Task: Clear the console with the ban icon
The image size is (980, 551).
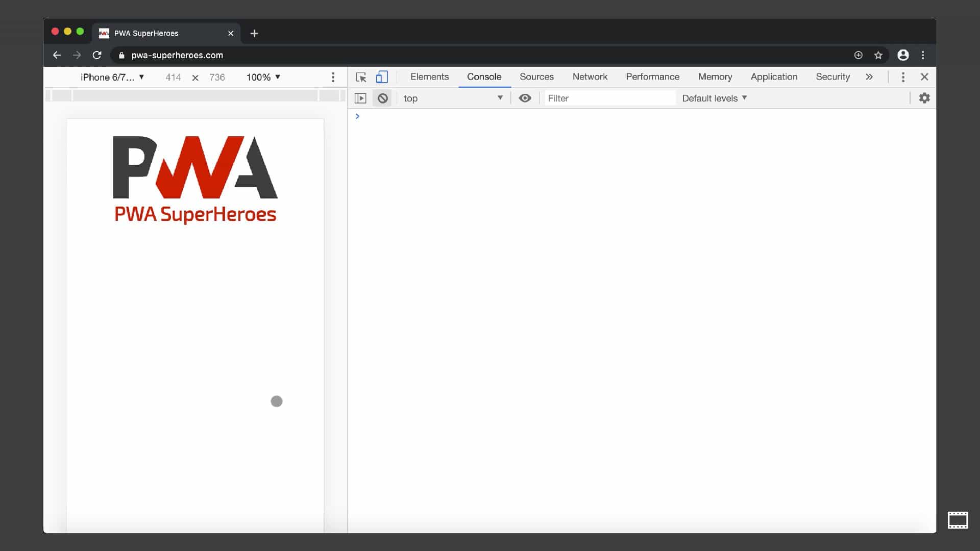Action: pyautogui.click(x=382, y=98)
